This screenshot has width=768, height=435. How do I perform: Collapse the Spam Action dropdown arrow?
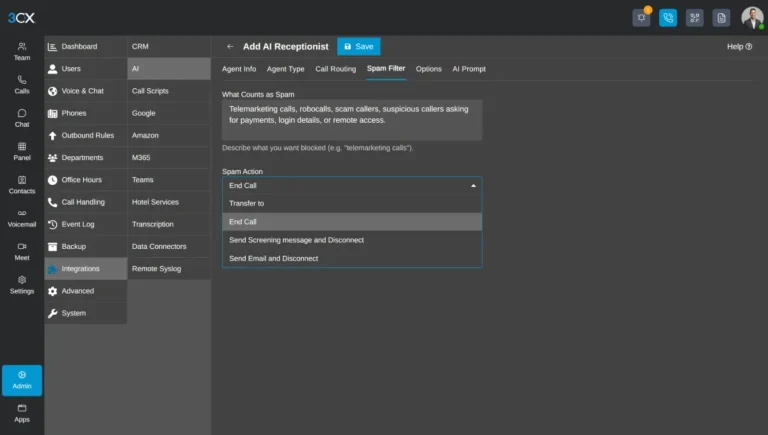pyautogui.click(x=473, y=186)
